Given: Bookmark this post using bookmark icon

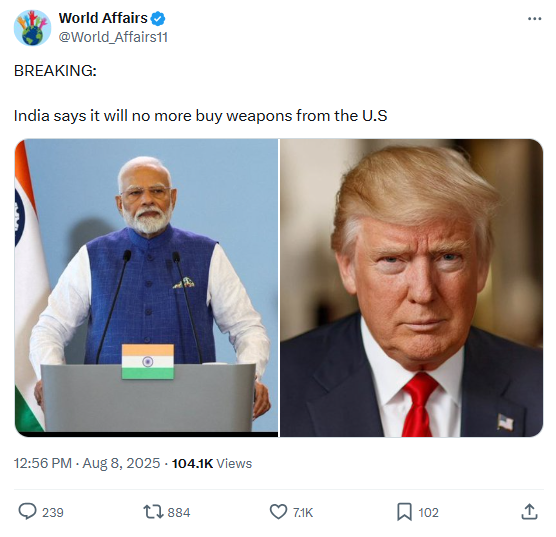Looking at the screenshot, I should tap(404, 512).
